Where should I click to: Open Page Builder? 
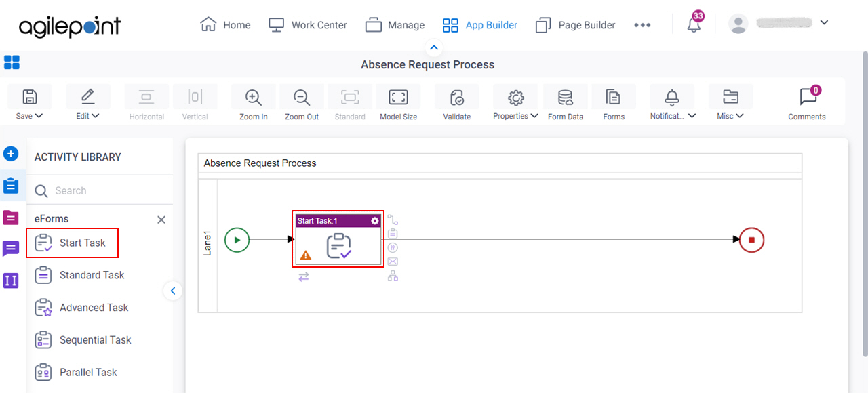tap(575, 25)
